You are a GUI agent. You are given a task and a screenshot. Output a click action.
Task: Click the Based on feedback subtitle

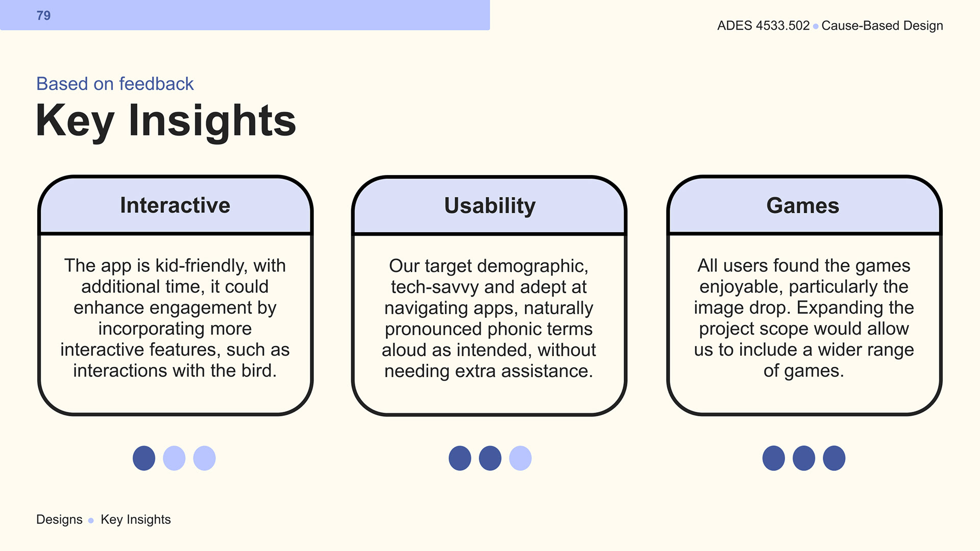tap(115, 84)
